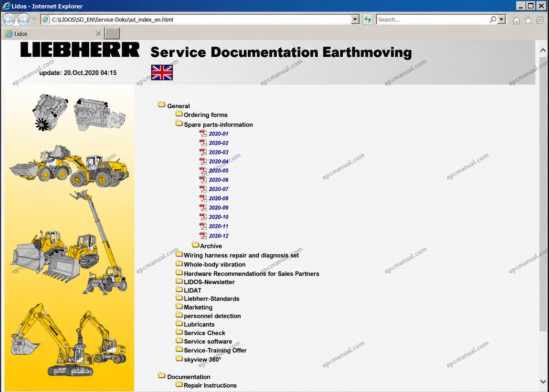549x392 pixels.
Task: Click the Refresh page icon
Action: click(x=367, y=20)
